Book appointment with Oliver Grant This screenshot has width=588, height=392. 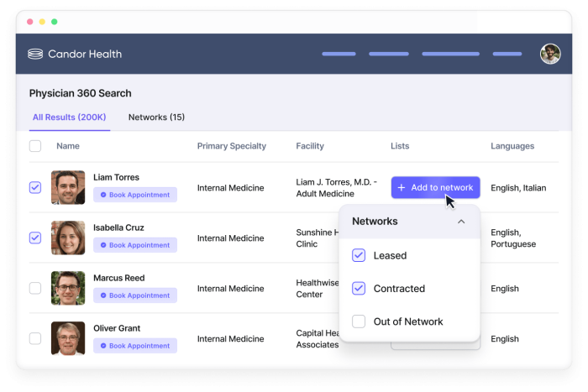point(135,346)
